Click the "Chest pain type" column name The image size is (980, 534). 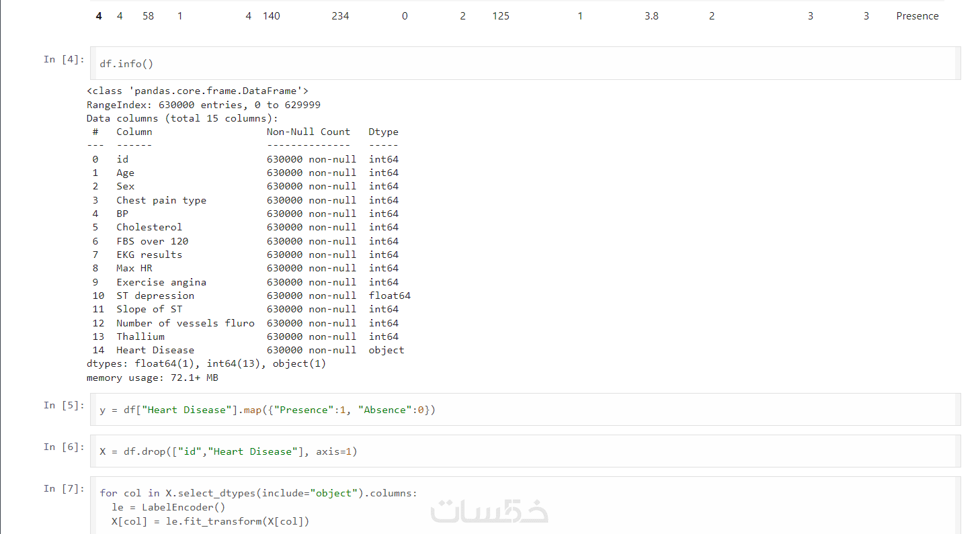click(161, 200)
